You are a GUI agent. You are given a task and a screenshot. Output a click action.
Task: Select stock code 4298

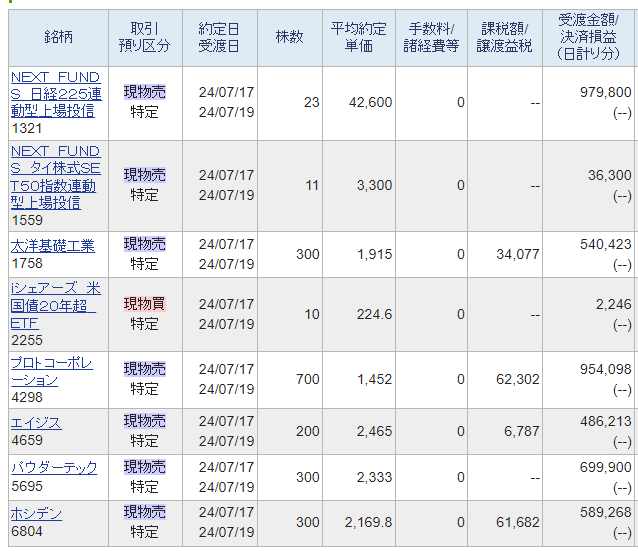pos(27,397)
